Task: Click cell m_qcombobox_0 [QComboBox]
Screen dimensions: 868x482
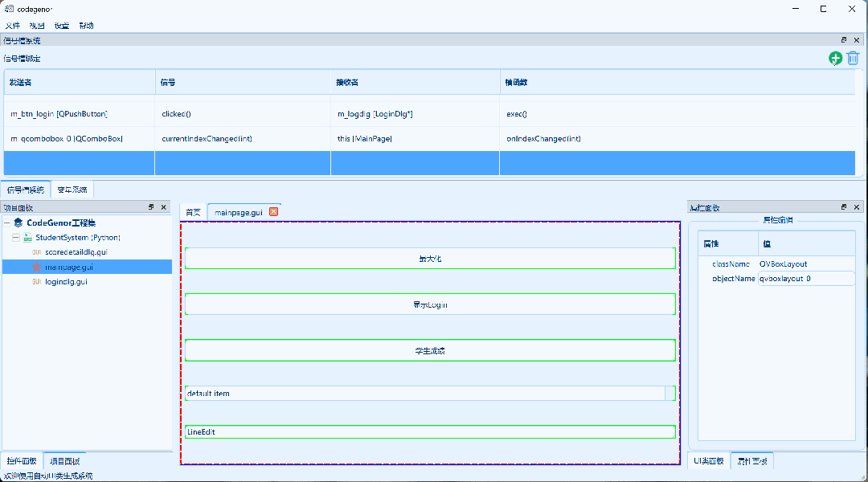Action: [79, 138]
